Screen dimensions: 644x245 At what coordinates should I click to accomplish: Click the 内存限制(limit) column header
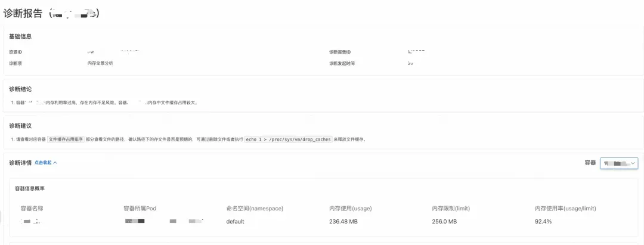[451, 209]
